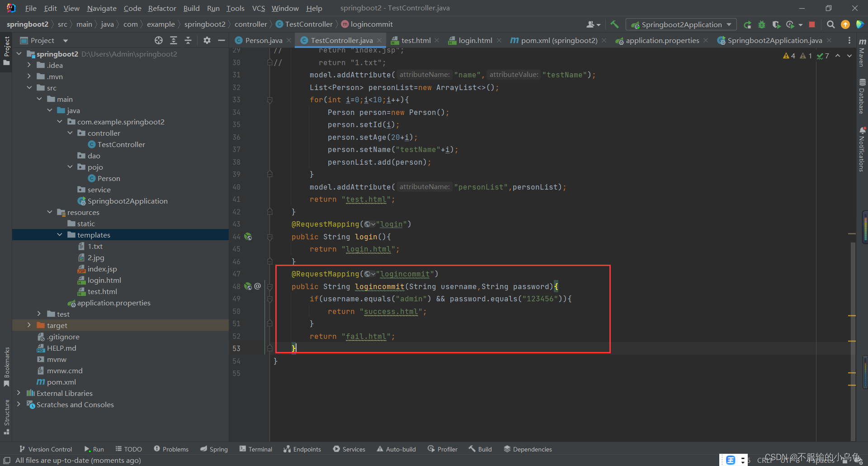The width and height of the screenshot is (868, 466).
Task: Open Auto-build tool window button
Action: [396, 449]
